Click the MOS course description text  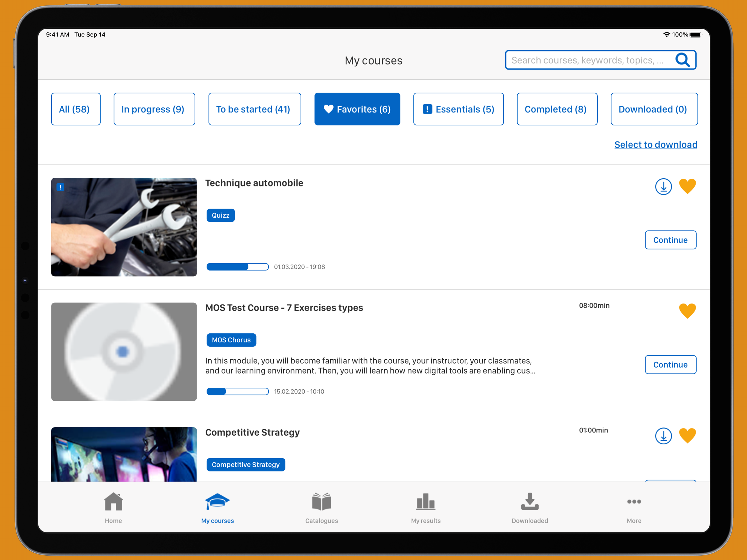[x=370, y=366]
